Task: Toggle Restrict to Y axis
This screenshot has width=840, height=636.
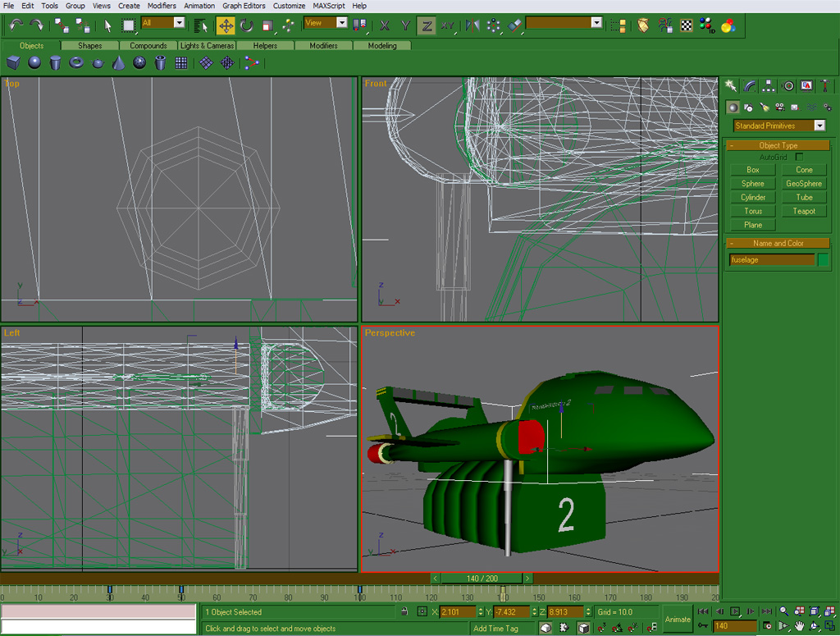Action: (405, 25)
